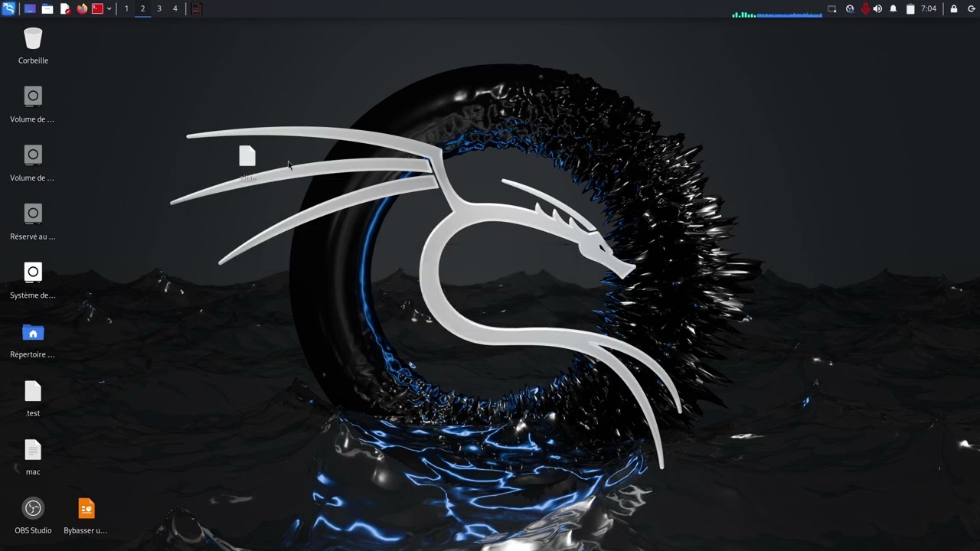Click the OBS Studio tray icon
The width and height of the screenshot is (980, 551).
pyautogui.click(x=850, y=9)
